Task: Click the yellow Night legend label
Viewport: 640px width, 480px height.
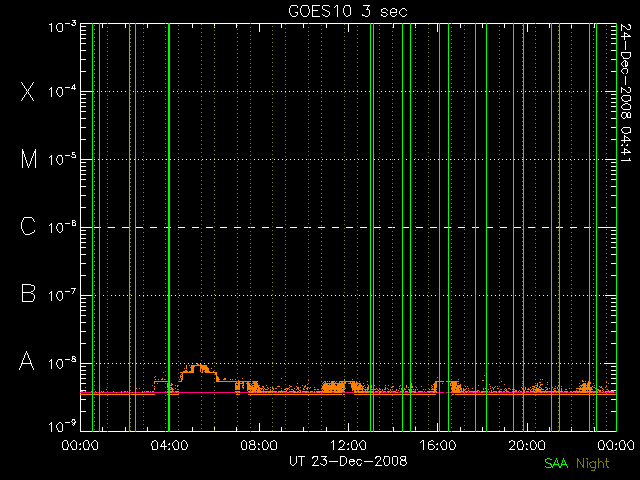Action: [x=593, y=464]
